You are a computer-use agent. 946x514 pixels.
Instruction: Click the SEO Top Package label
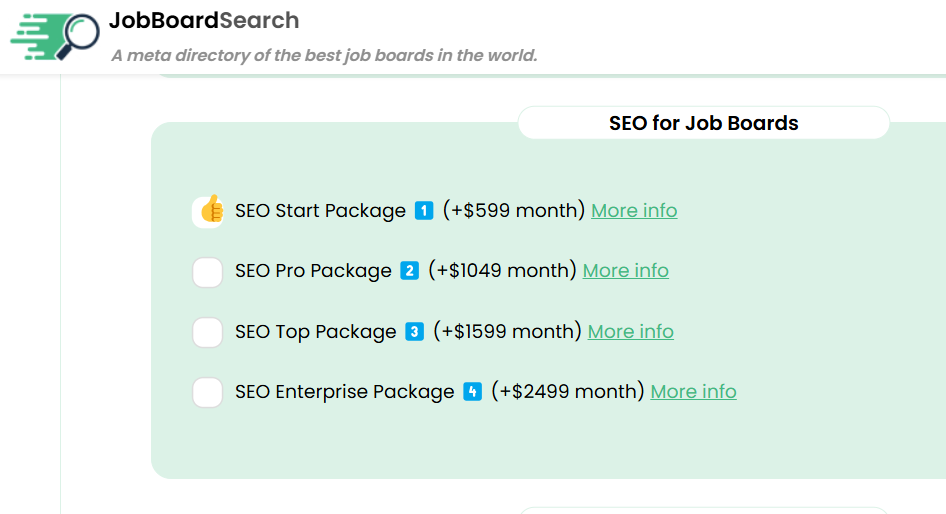[x=316, y=332]
